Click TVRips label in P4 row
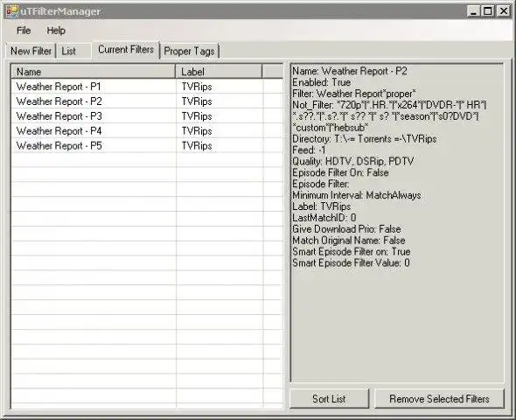Viewport: 516px width, 420px height. tap(197, 131)
